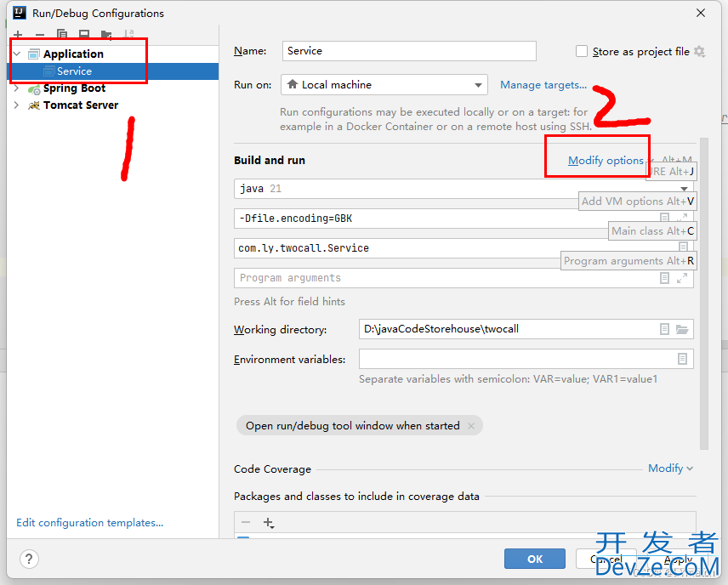Remove the 'Open run/debug tool window' tag
The width and height of the screenshot is (728, 585).
(x=471, y=426)
